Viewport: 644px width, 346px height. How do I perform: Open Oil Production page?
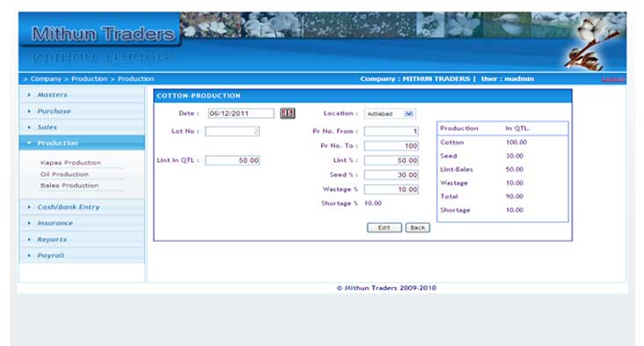click(x=64, y=174)
